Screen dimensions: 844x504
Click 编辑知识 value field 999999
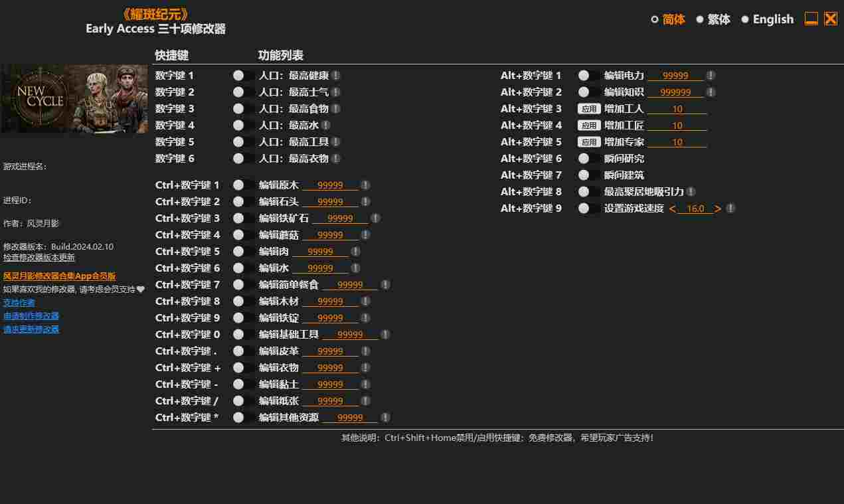coord(676,92)
